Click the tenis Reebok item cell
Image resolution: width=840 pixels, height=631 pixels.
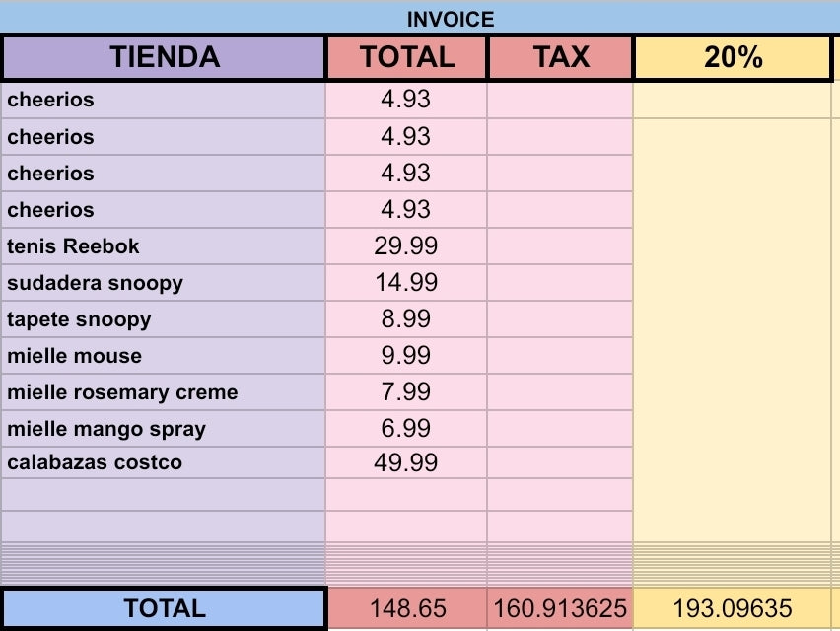(x=164, y=246)
